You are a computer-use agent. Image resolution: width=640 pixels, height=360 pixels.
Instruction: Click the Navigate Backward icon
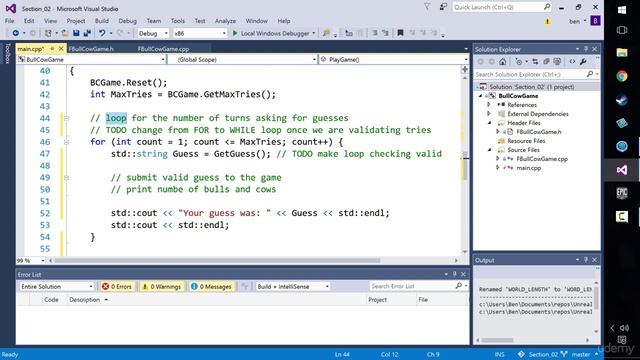pyautogui.click(x=16, y=33)
